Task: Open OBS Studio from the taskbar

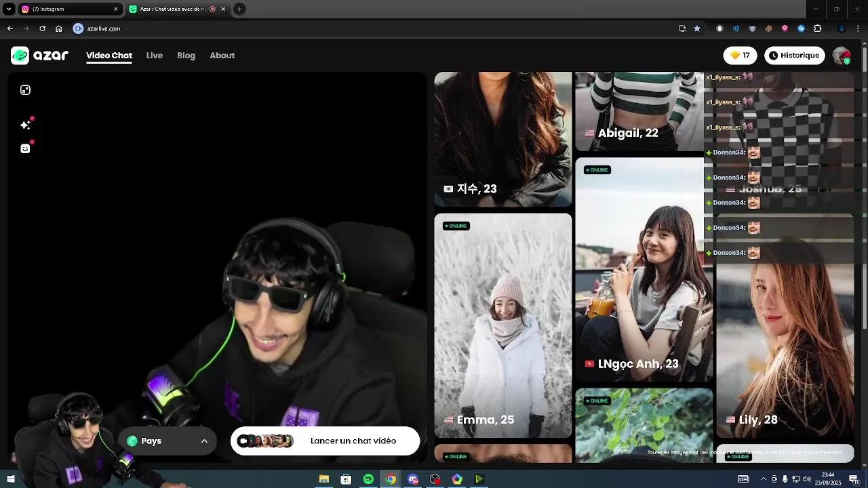Action: (435, 479)
